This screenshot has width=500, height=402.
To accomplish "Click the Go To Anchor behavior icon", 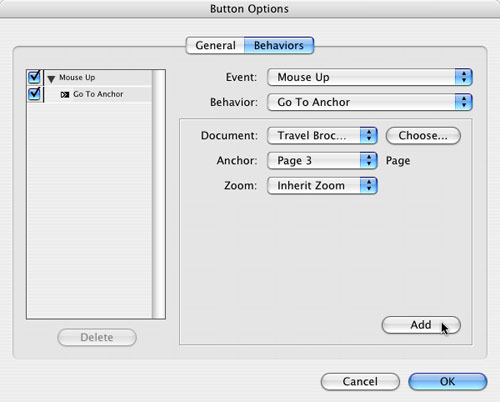I will coord(65,95).
